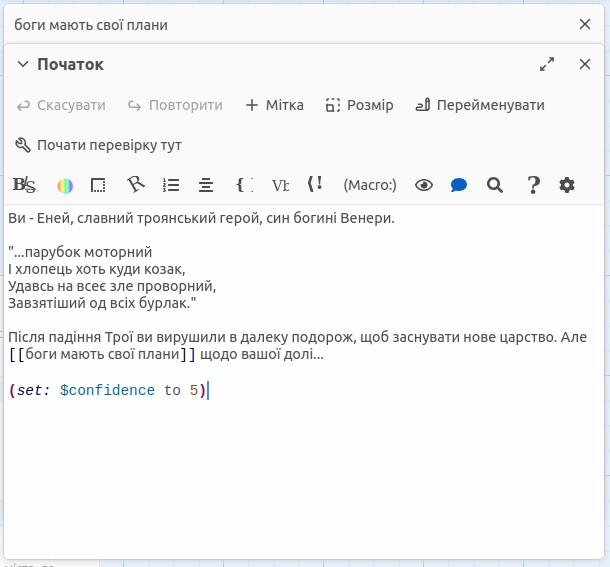Open the rainbow text colour picker
610x567 pixels.
click(64, 185)
